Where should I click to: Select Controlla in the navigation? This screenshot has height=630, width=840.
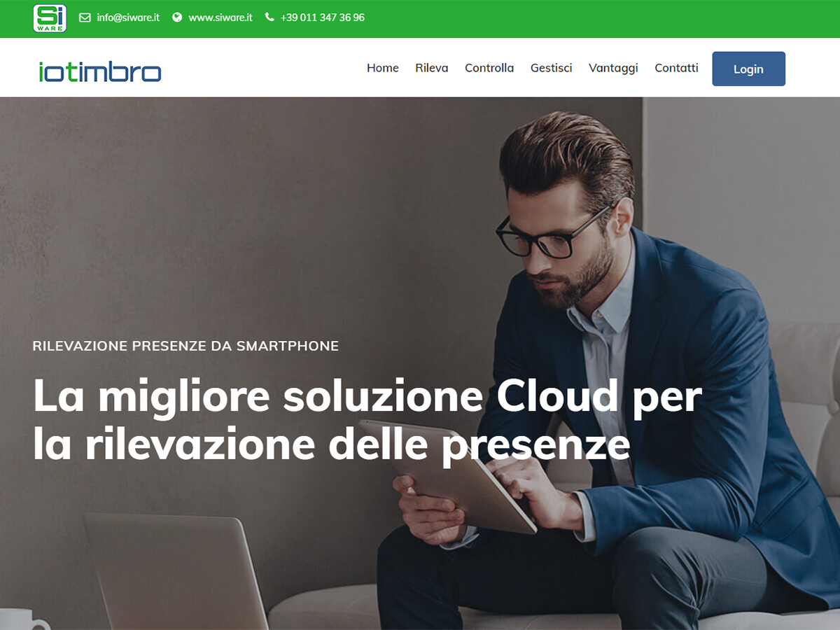(489, 68)
